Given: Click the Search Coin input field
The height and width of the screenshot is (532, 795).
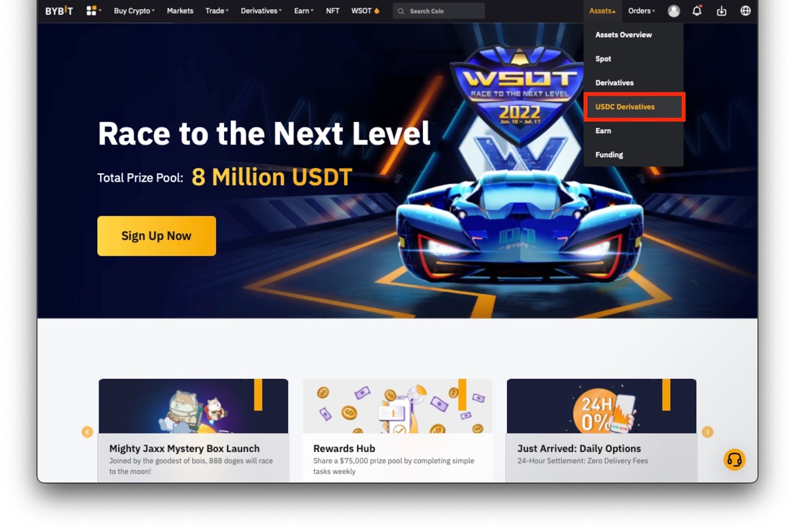Looking at the screenshot, I should [x=439, y=11].
